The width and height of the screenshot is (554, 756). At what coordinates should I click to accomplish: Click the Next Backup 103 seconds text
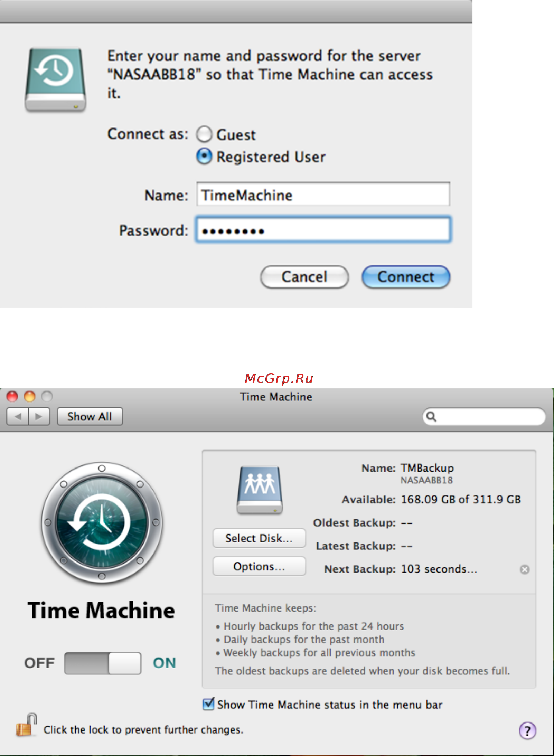click(x=439, y=569)
